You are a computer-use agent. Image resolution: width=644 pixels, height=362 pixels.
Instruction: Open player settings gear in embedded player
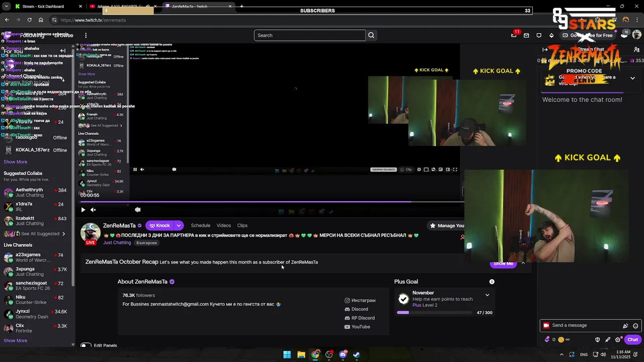coord(419,169)
